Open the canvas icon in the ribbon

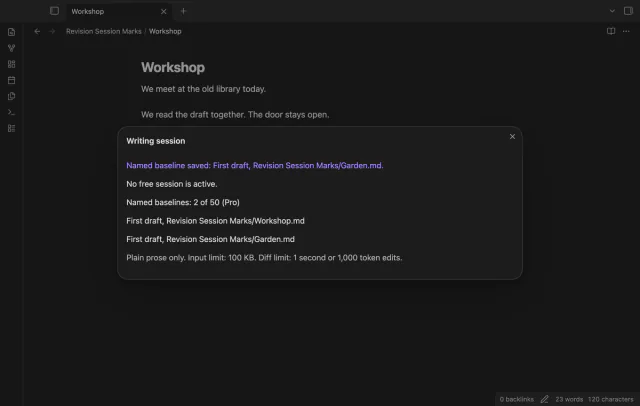pyautogui.click(x=11, y=64)
